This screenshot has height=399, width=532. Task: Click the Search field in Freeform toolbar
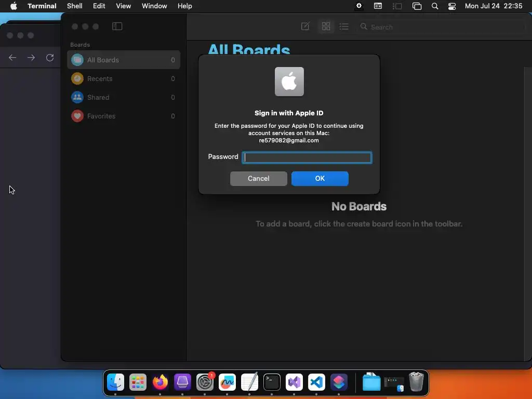pyautogui.click(x=441, y=27)
